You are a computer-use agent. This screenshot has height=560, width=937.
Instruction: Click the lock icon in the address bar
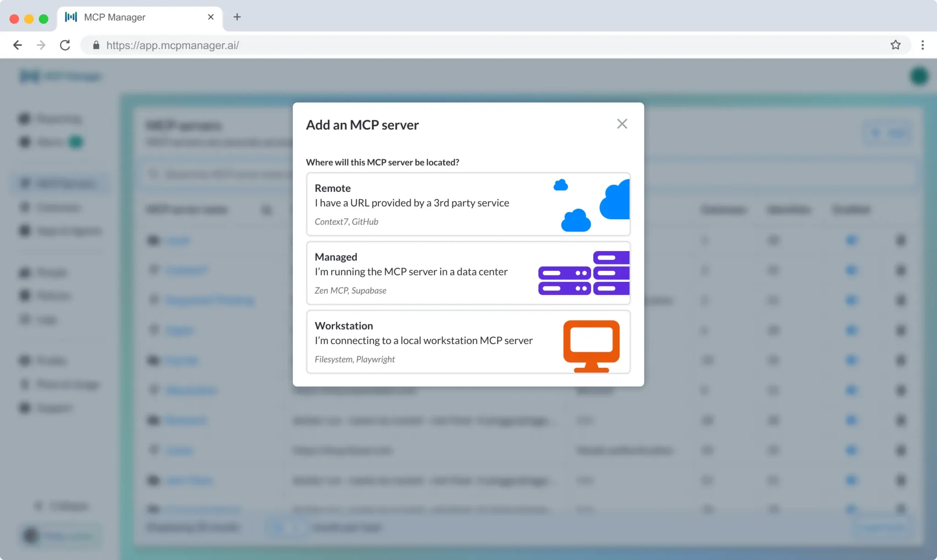pyautogui.click(x=96, y=45)
